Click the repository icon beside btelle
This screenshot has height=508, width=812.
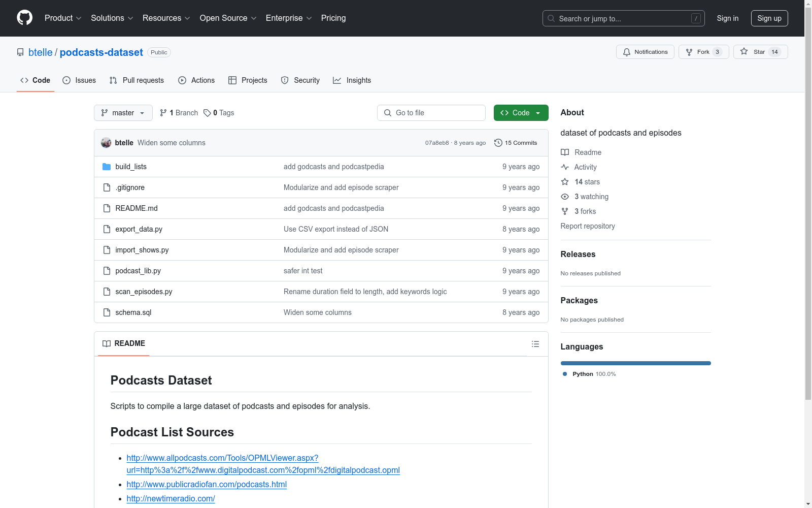[x=20, y=52]
